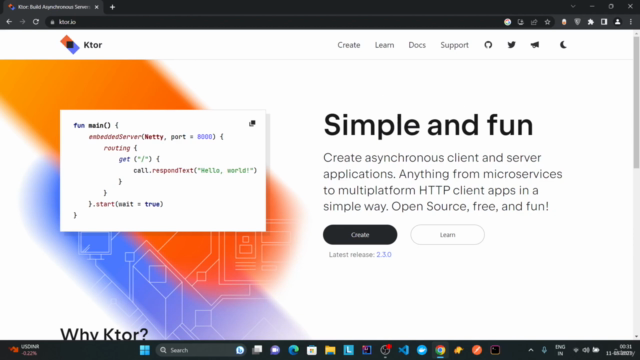Click the outlined Learn button
The height and width of the screenshot is (360, 640).
tap(447, 235)
